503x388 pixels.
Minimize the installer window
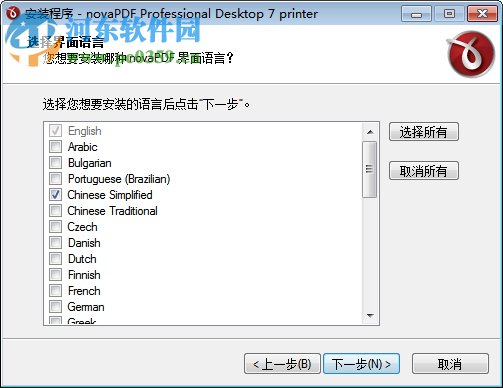(x=416, y=14)
